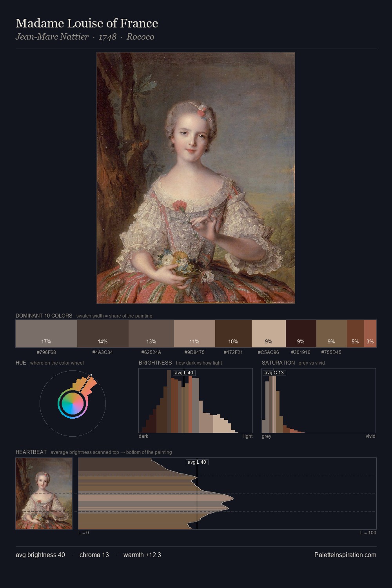392x588 pixels.
Task: Pick the 10% swatch #472F21
Action: [233, 334]
